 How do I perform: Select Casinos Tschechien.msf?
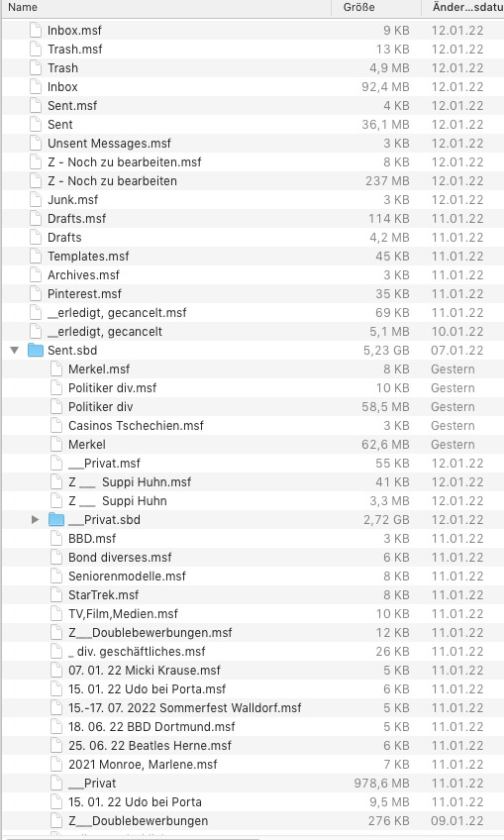pyautogui.click(x=136, y=426)
